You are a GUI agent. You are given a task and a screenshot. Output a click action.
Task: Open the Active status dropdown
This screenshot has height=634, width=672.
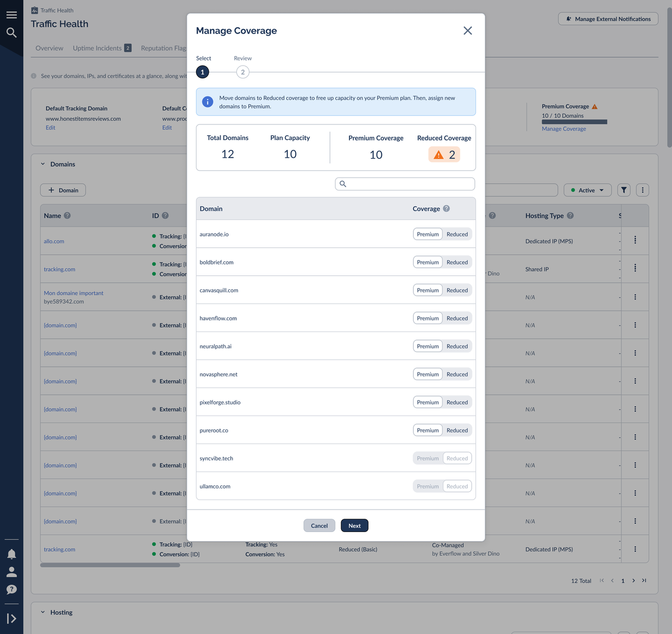tap(587, 190)
